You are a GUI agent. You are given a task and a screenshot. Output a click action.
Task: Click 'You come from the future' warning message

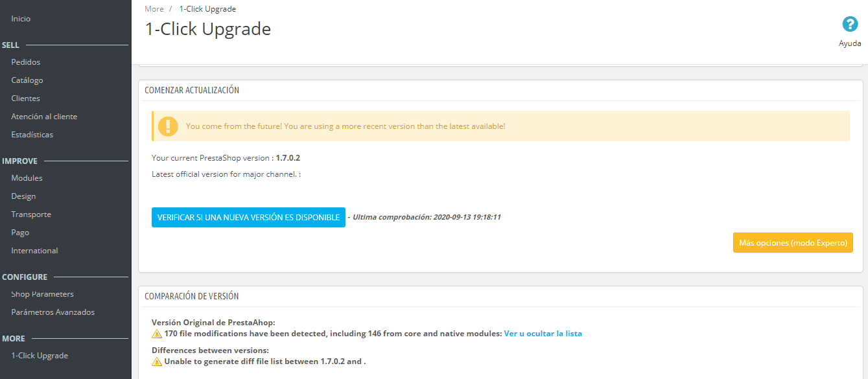click(x=346, y=126)
